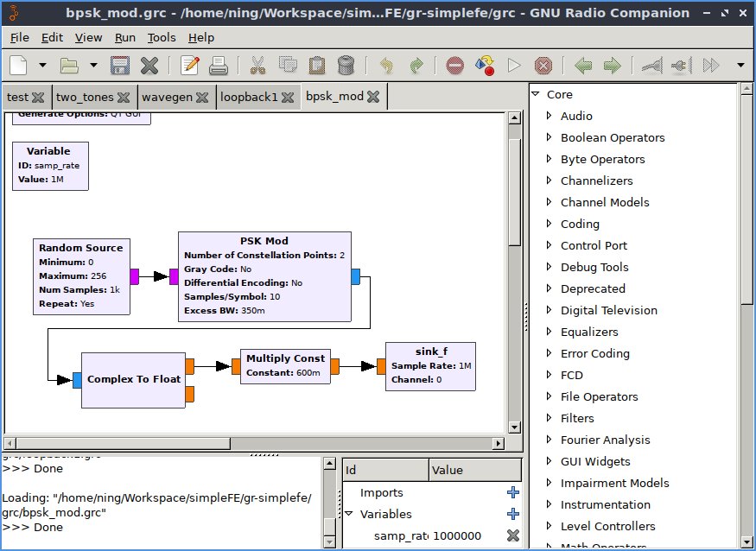Screen dimensions: 756x551
Task: Open the new-file dropdown arrow
Action: pos(42,65)
